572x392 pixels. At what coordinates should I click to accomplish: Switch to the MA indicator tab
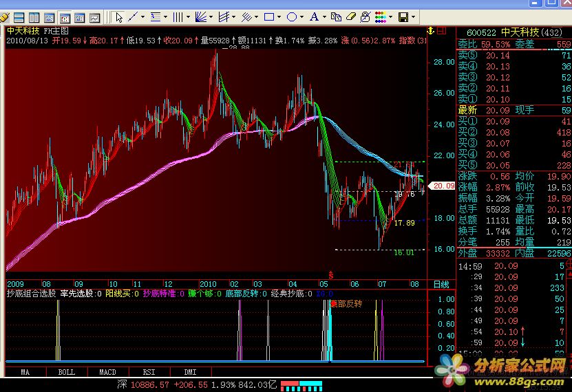[25, 372]
